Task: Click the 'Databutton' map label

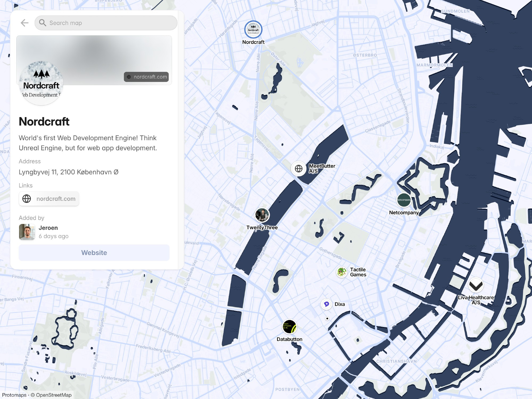Action: point(289,339)
